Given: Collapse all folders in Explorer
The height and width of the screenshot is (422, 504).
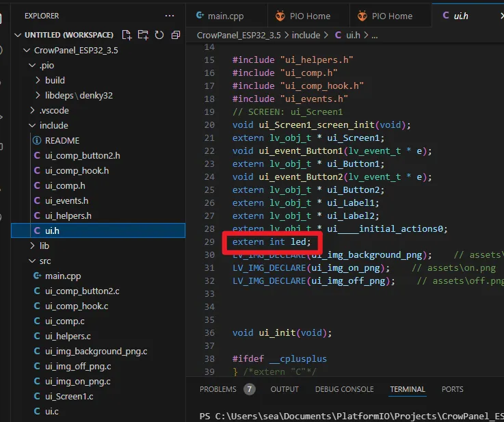Looking at the screenshot, I should click(x=176, y=35).
